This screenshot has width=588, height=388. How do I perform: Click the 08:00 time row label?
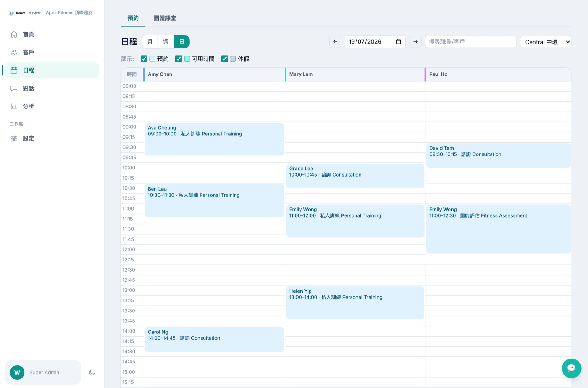click(129, 86)
